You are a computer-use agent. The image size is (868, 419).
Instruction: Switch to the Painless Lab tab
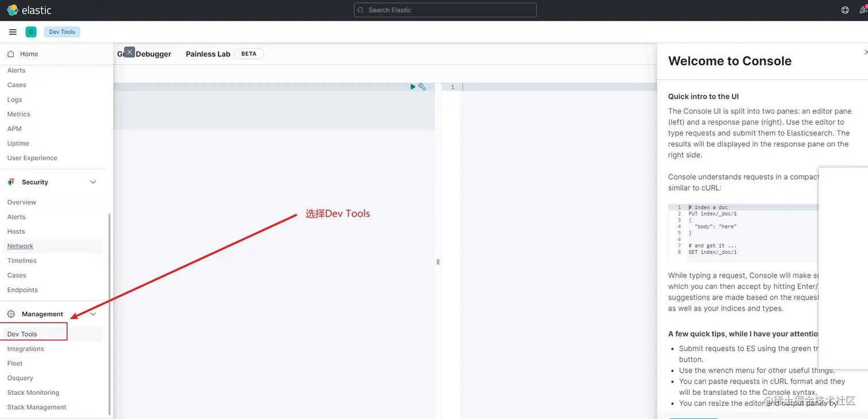tap(208, 53)
